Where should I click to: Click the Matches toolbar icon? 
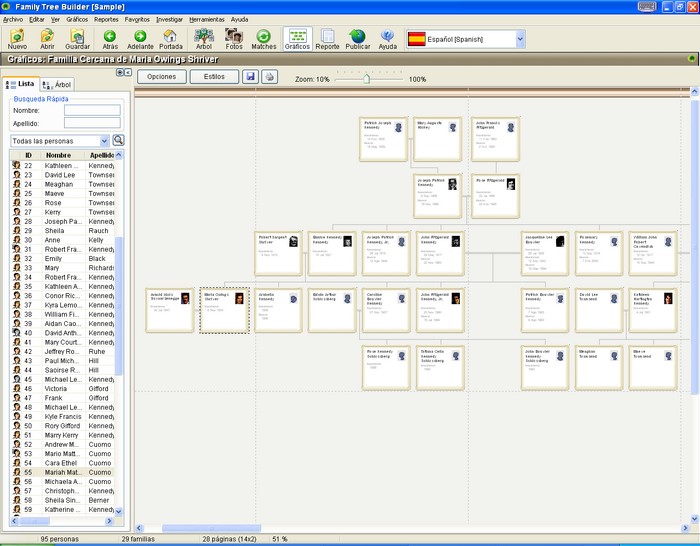tap(263, 39)
